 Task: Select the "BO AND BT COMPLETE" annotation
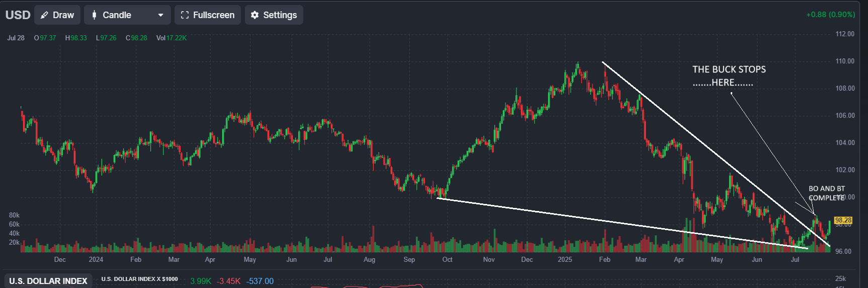826,193
